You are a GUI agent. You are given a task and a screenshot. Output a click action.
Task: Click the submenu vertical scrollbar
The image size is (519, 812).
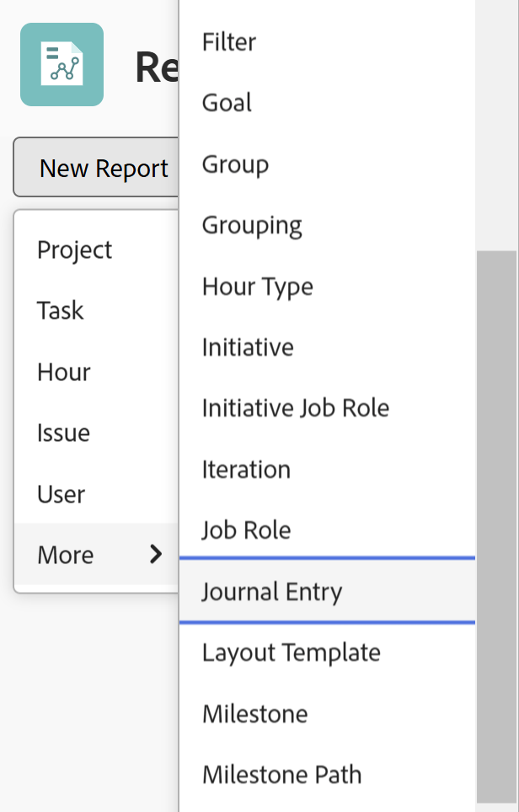click(496, 523)
